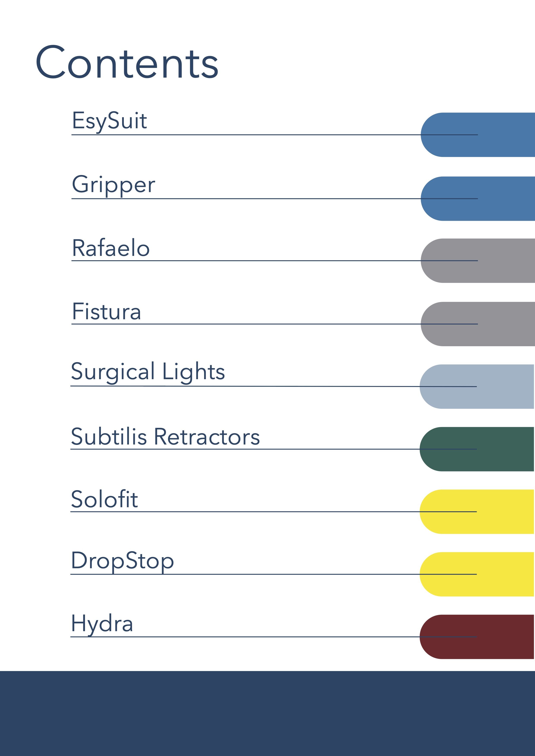The width and height of the screenshot is (535, 756).
Task: Click the blue tab beside EsySuit
Action: (478, 135)
